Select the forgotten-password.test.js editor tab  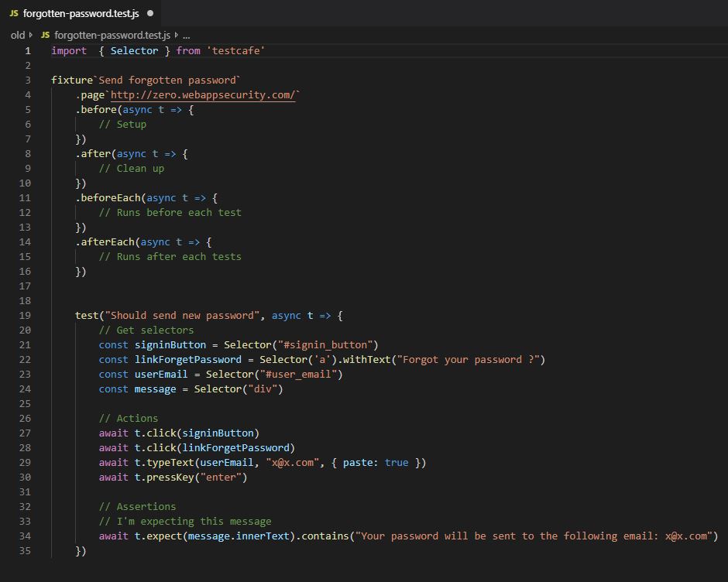tap(81, 13)
